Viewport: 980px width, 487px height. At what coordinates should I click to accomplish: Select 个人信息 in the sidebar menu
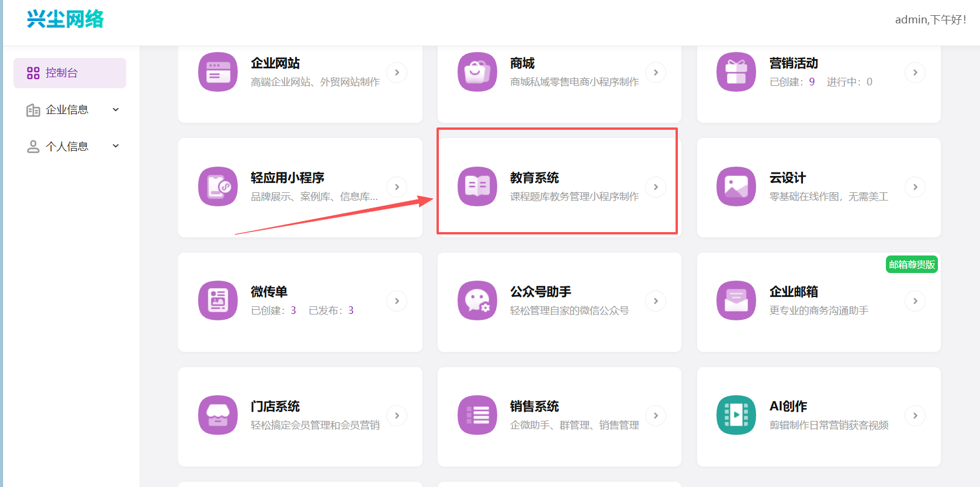point(70,146)
